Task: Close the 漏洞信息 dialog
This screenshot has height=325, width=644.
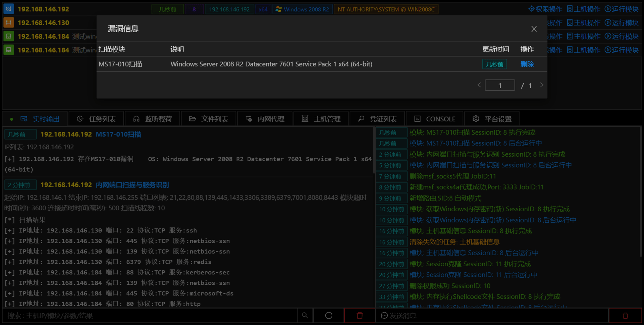Action: tap(534, 29)
